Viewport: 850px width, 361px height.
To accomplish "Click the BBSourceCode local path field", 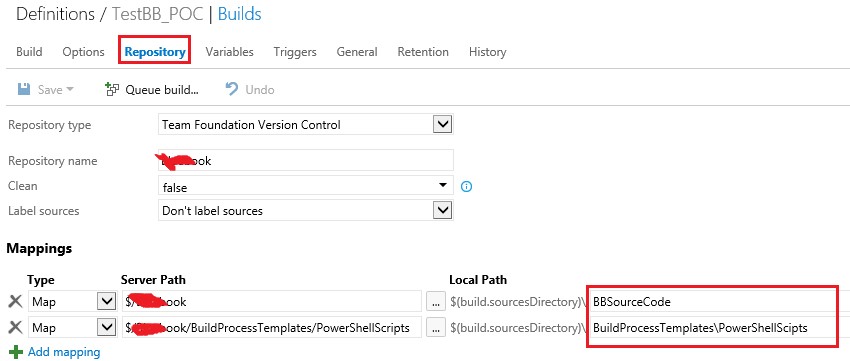I will point(713,302).
